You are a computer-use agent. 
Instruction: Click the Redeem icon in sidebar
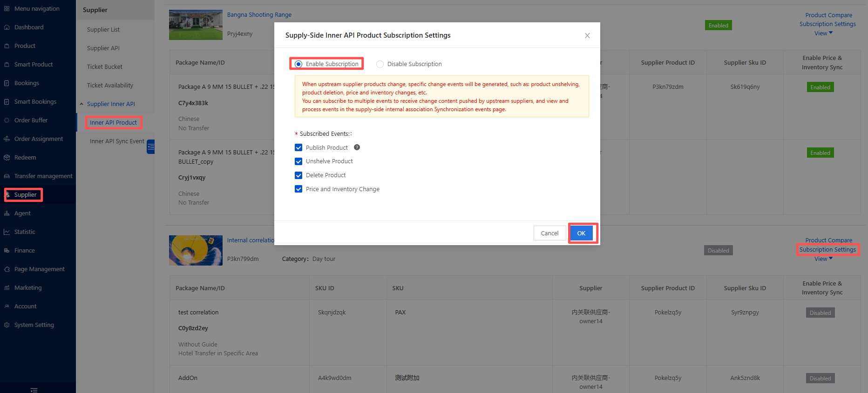7,158
